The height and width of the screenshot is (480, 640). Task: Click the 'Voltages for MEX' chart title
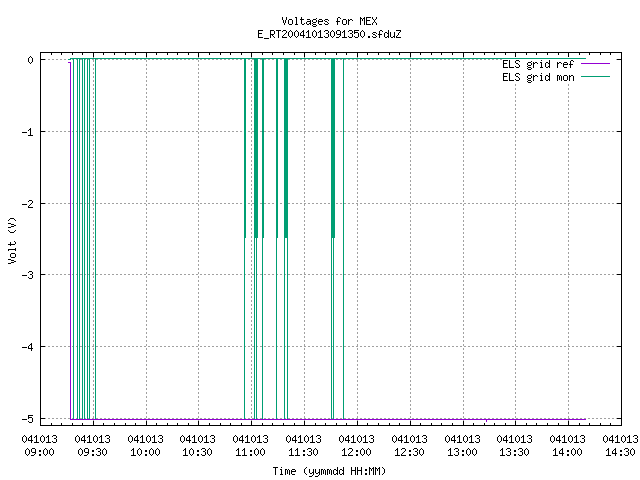coord(329,21)
